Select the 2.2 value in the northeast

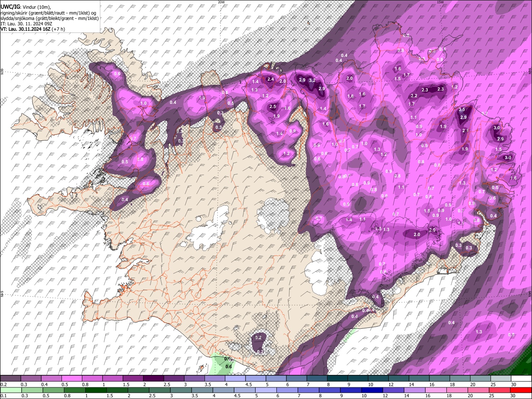click(414, 96)
